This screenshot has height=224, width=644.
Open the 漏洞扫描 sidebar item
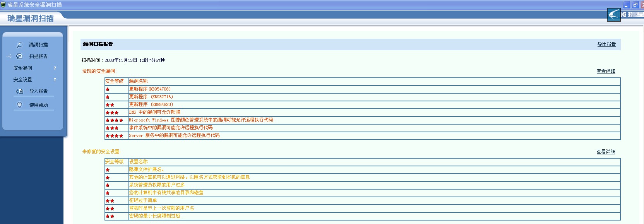point(38,45)
